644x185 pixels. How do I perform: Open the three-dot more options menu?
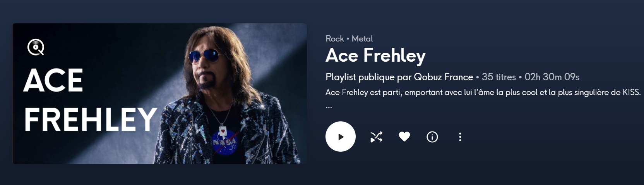460,137
